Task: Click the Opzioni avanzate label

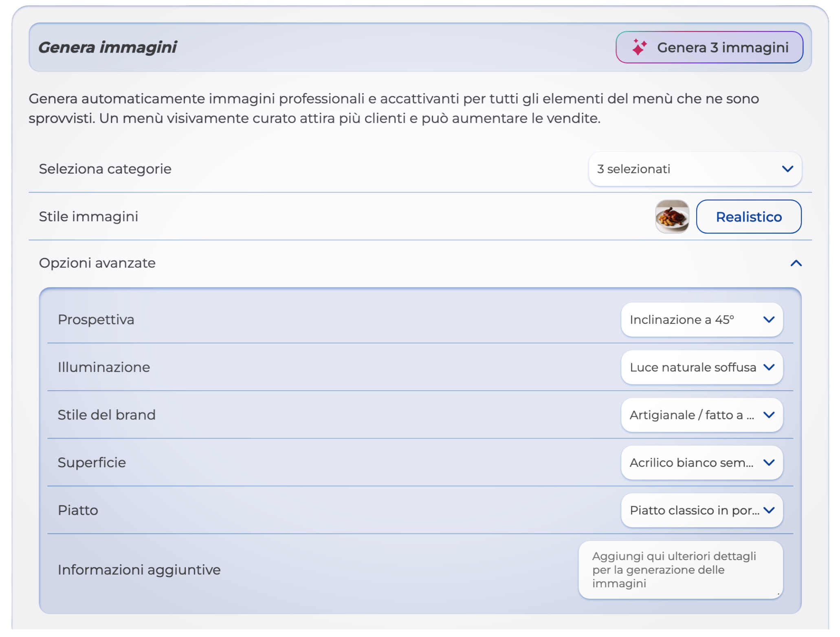Action: point(97,263)
